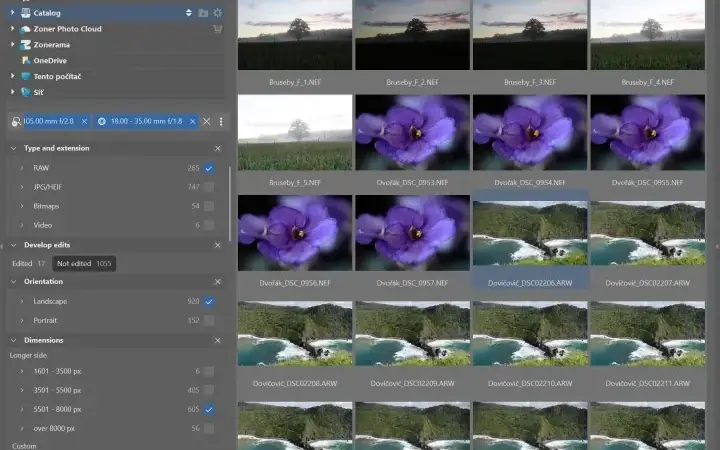Image resolution: width=720 pixels, height=450 pixels.
Task: Select flower photo Dvořák_DSC_0953.NEF
Action: pyautogui.click(x=412, y=133)
